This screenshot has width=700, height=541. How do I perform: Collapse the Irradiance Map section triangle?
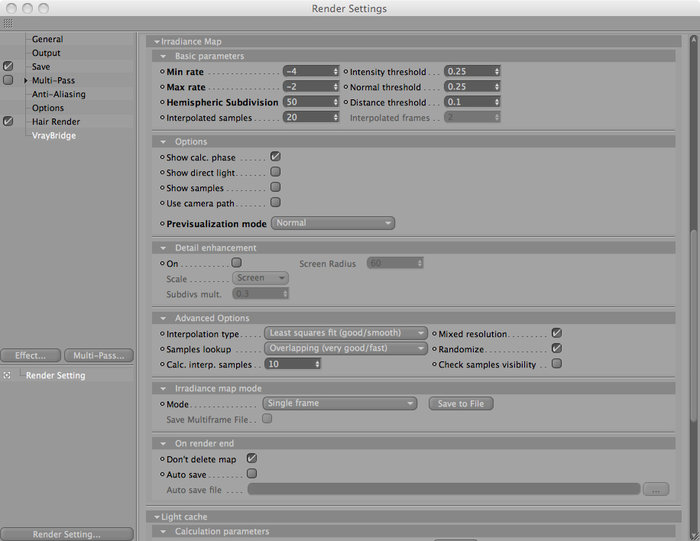pyautogui.click(x=157, y=42)
